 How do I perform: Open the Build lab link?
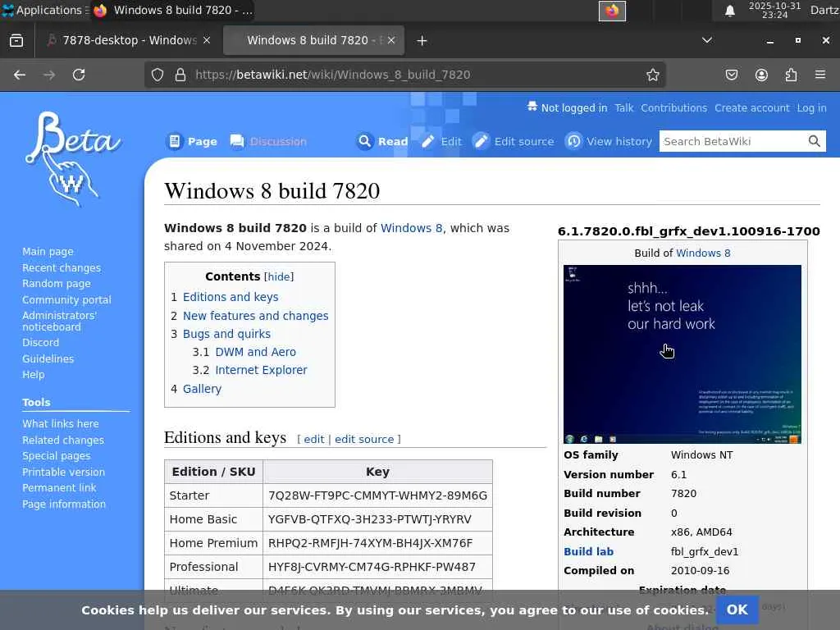click(x=588, y=551)
